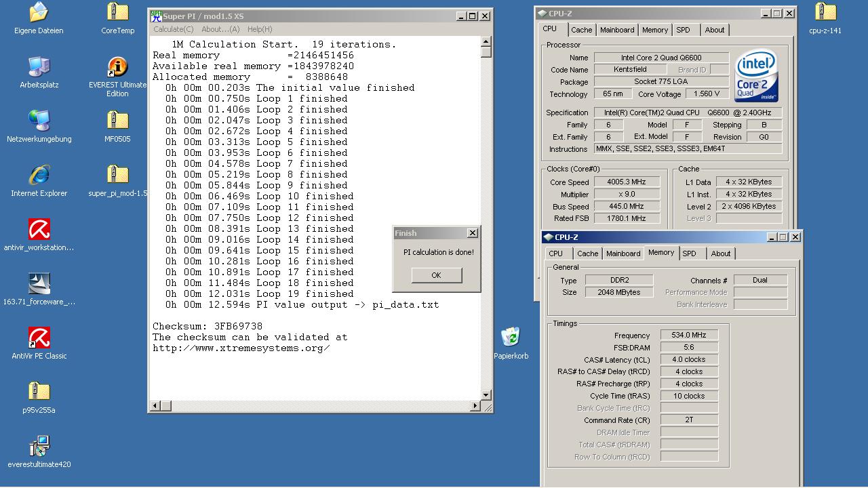Click the Multiplier value x 9.0
The width and height of the screenshot is (868, 488).
[x=627, y=194]
